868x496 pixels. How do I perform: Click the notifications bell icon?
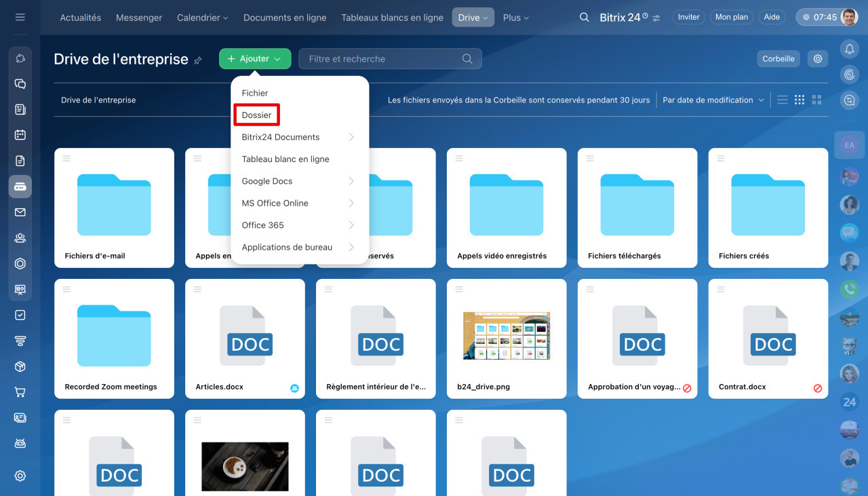click(849, 49)
